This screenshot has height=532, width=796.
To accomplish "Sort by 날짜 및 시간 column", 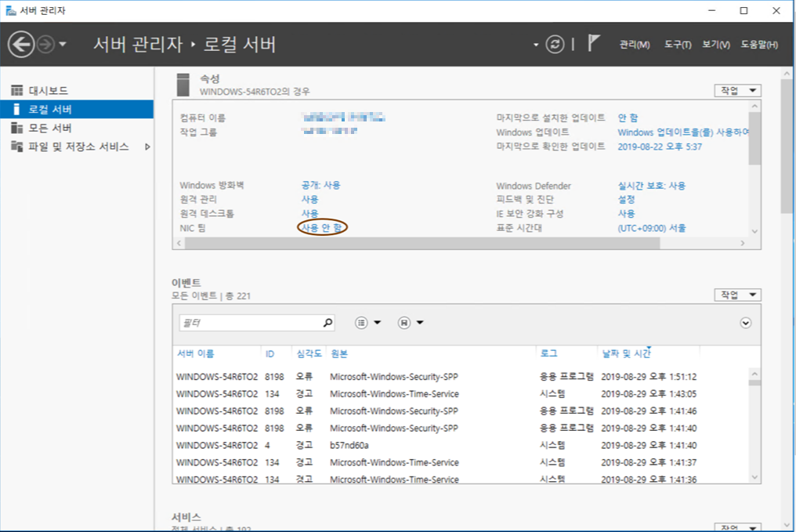I will (626, 354).
